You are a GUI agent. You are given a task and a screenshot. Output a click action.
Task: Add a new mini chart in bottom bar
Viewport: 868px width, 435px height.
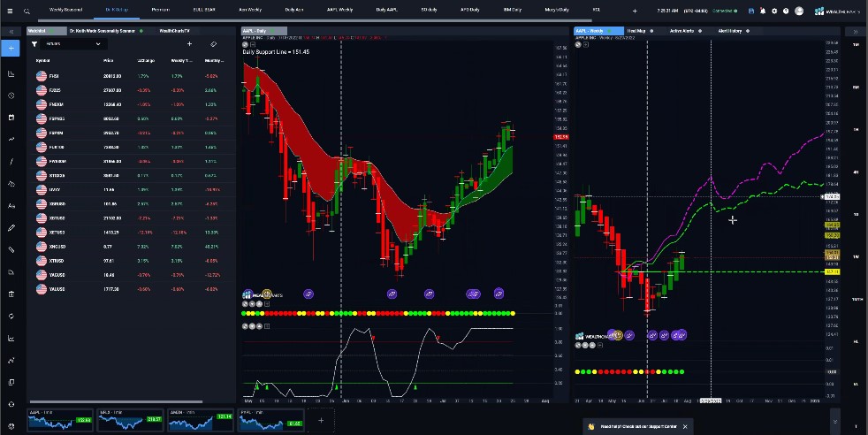(321, 421)
